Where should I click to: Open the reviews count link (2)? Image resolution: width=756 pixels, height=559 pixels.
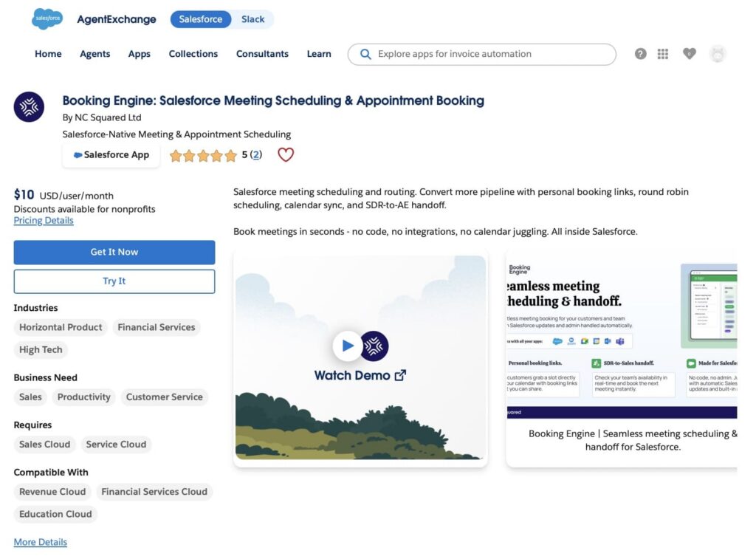[256, 155]
